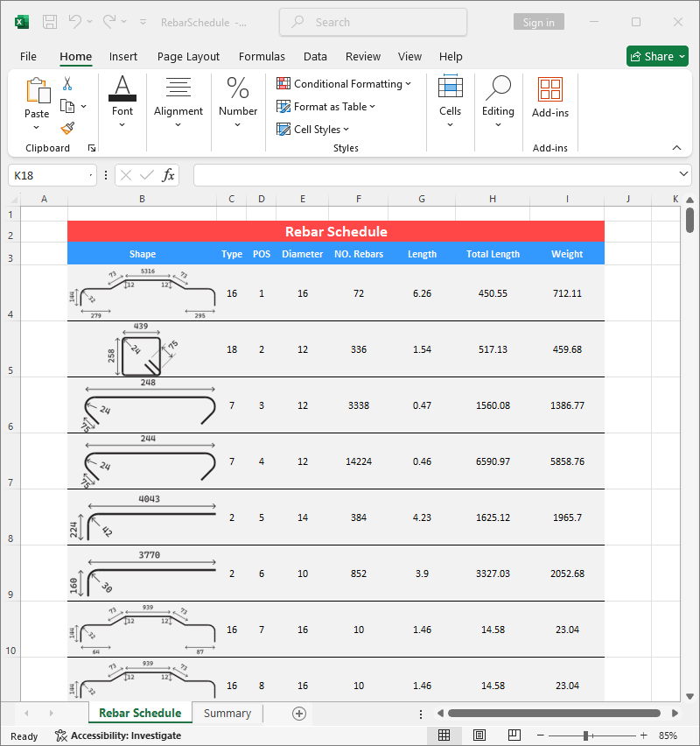
Task: Click the Copy icon in Clipboard group
Action: click(67, 106)
